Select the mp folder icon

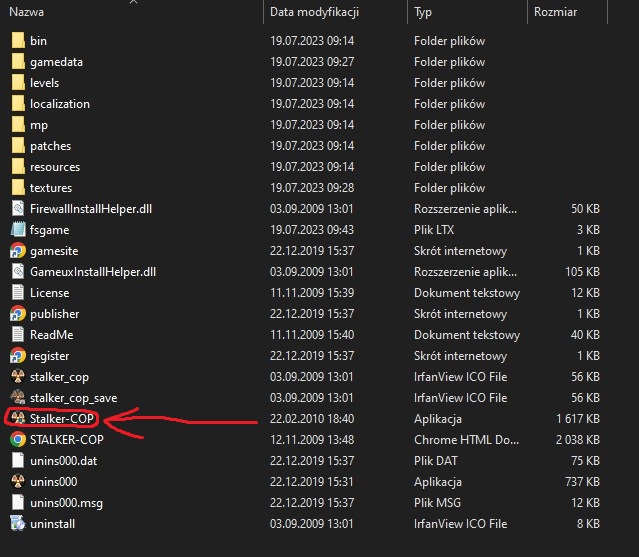(x=18, y=125)
